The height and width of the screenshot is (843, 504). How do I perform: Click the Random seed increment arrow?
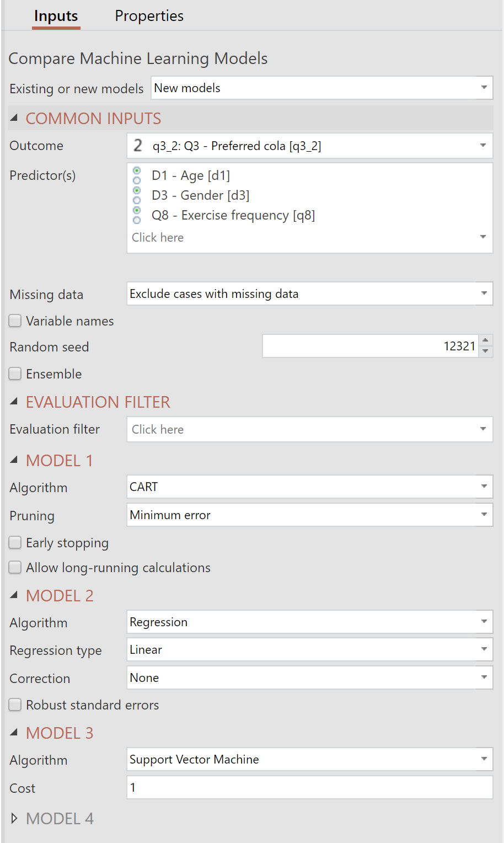tap(485, 341)
